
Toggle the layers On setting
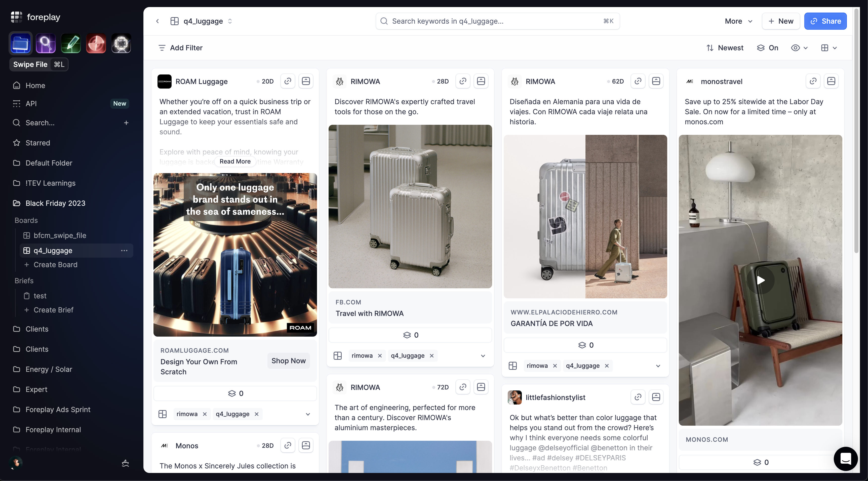click(767, 48)
